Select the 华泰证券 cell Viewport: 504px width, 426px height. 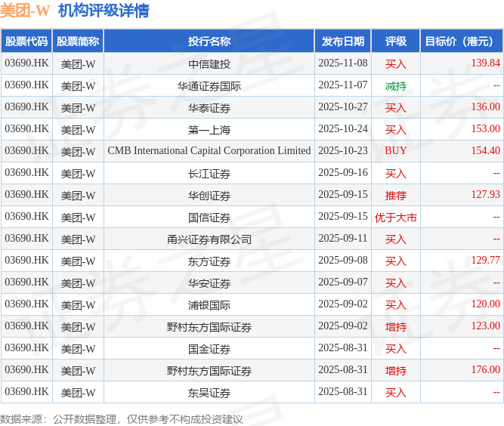click(209, 107)
